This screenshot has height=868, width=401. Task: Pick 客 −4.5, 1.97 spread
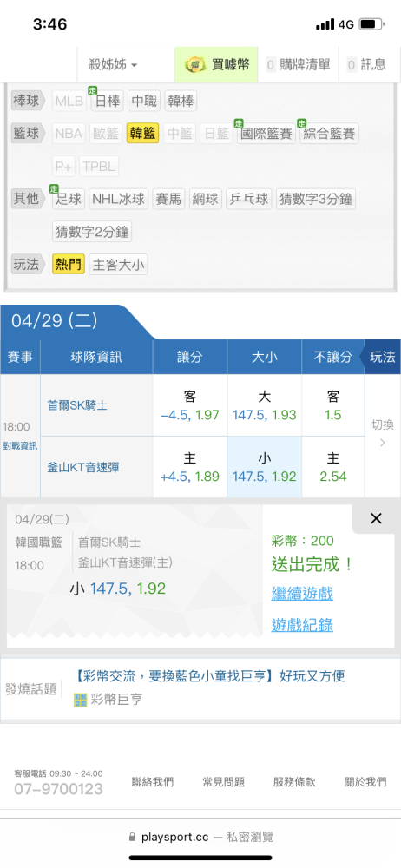[x=190, y=405]
